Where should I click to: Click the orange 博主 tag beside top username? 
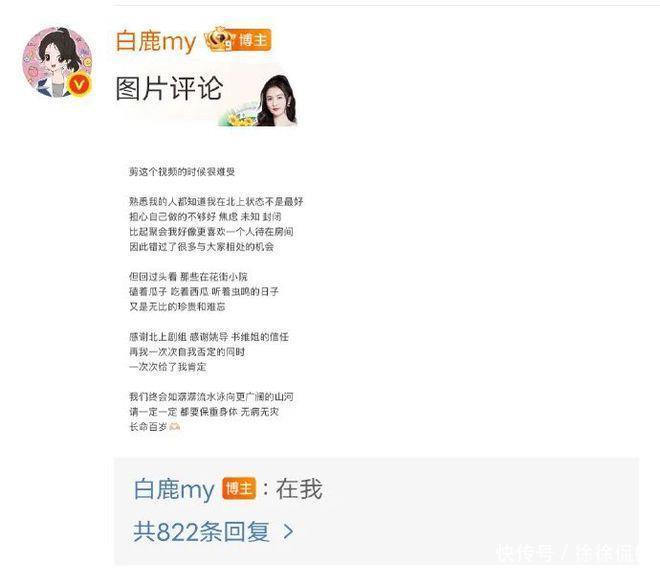(x=253, y=40)
